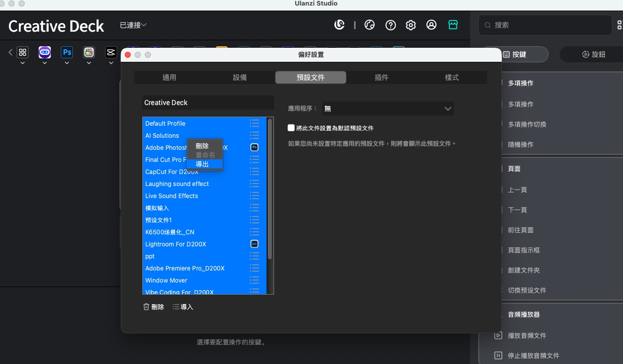Expand chevron under grid apps icon
Viewport: 623px width, 364px height.
click(23, 63)
